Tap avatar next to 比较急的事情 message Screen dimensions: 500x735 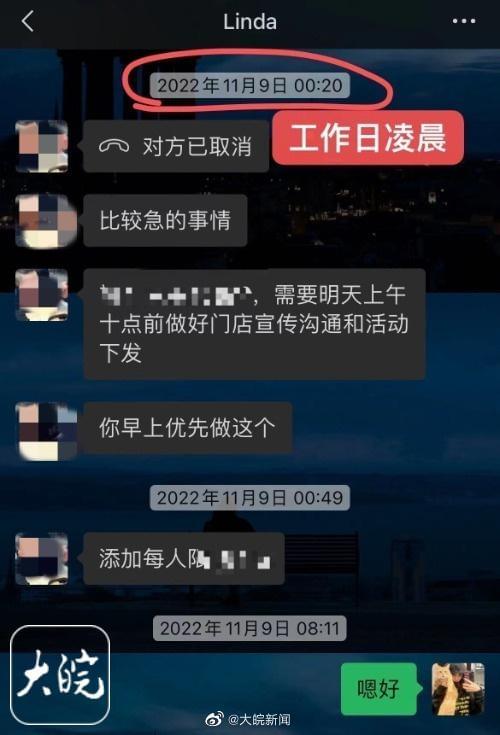pyautogui.click(x=45, y=220)
